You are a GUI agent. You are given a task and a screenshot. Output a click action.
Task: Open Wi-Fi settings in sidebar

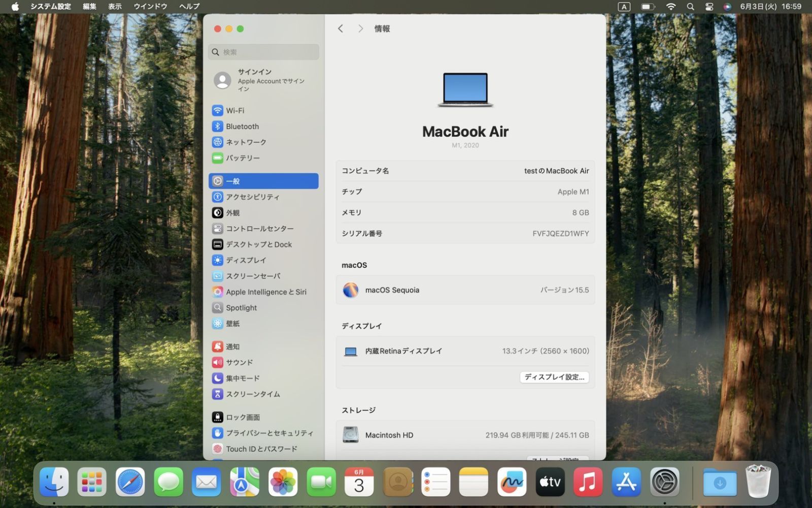click(x=263, y=110)
